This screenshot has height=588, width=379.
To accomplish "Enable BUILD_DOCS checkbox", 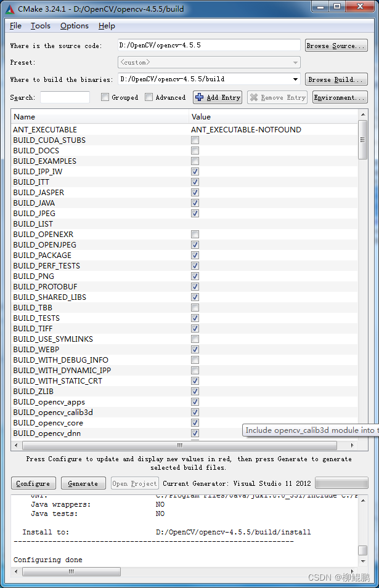I will point(195,151).
